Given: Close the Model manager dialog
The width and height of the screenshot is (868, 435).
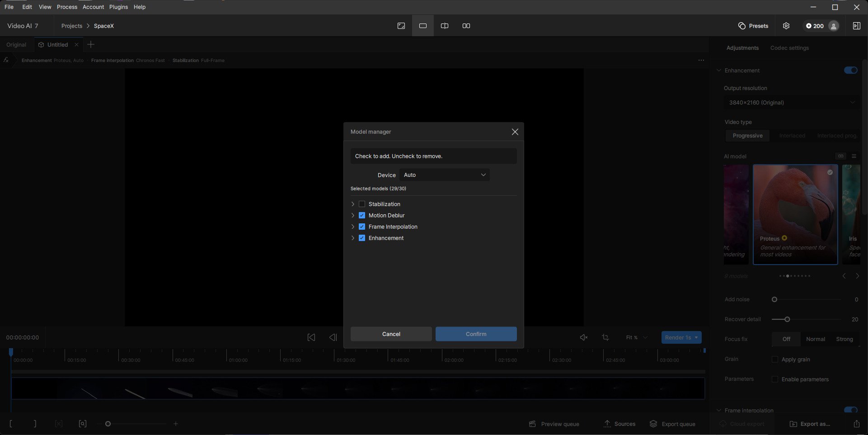Looking at the screenshot, I should [x=515, y=132].
